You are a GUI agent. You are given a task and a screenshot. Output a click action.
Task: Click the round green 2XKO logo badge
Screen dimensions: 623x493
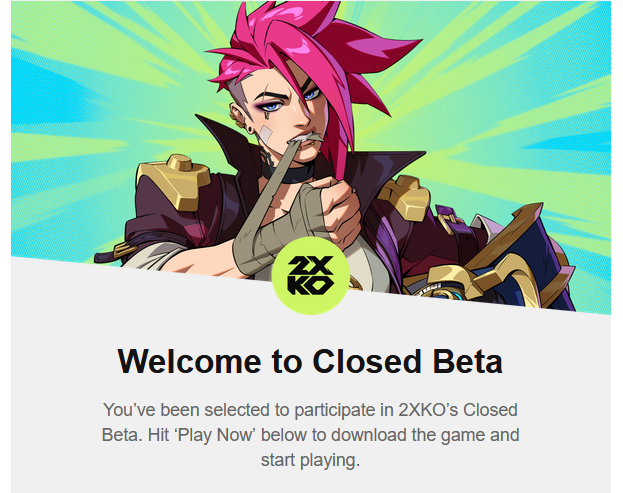[x=311, y=276]
